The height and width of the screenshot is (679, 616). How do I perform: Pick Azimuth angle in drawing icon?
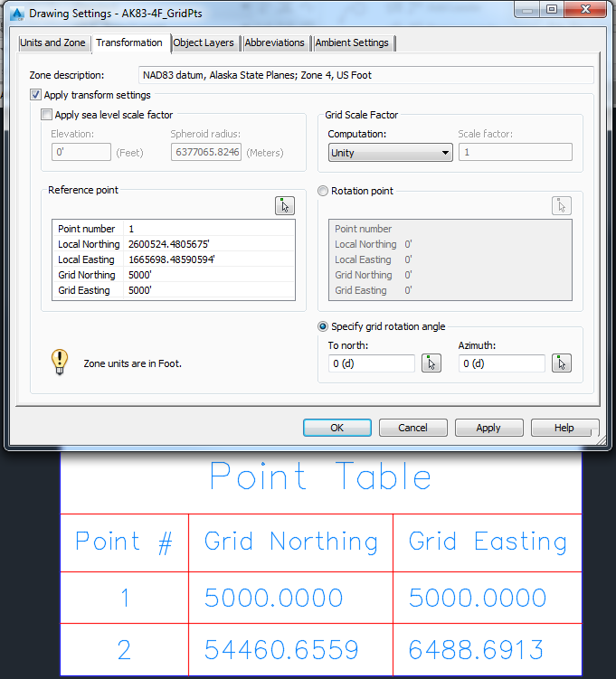[x=562, y=363]
